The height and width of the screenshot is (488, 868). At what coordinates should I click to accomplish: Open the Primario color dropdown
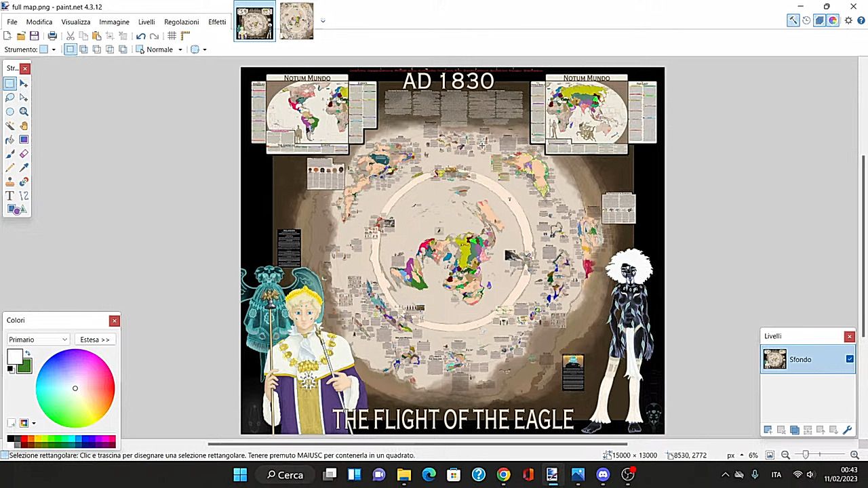38,340
